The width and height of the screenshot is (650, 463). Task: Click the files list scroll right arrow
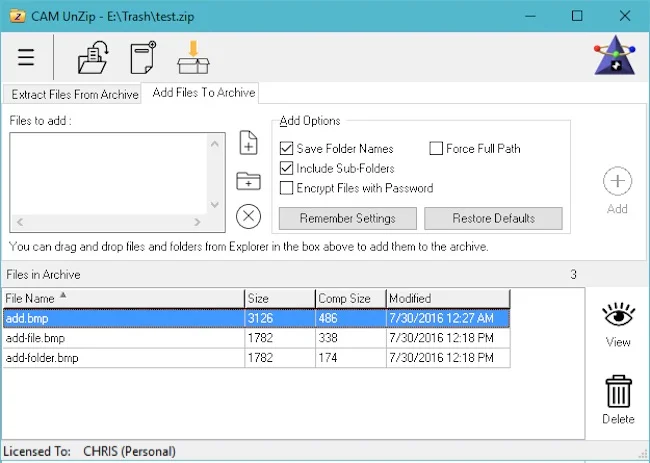pyautogui.click(x=197, y=222)
